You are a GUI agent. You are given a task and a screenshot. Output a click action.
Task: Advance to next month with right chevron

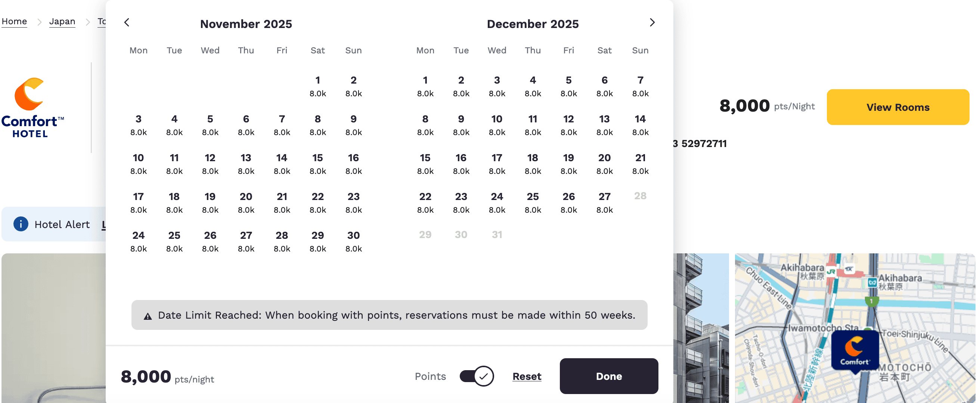click(x=652, y=23)
